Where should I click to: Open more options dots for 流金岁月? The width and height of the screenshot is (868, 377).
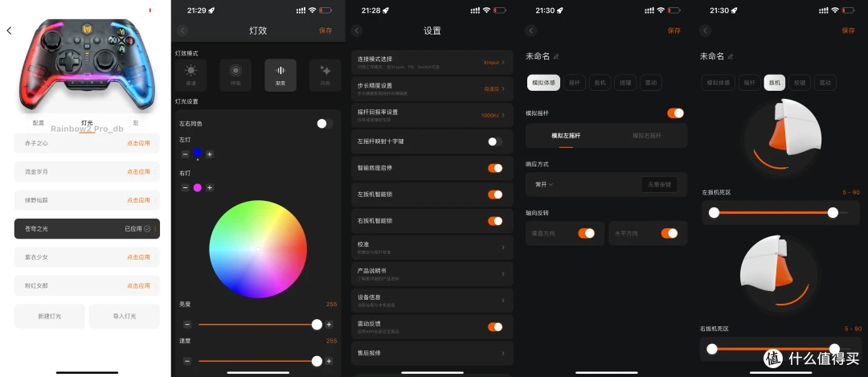coord(156,171)
